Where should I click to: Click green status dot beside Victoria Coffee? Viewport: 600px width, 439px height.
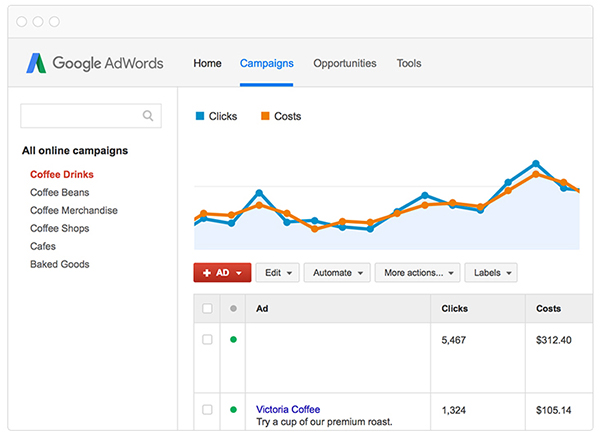[233, 410]
